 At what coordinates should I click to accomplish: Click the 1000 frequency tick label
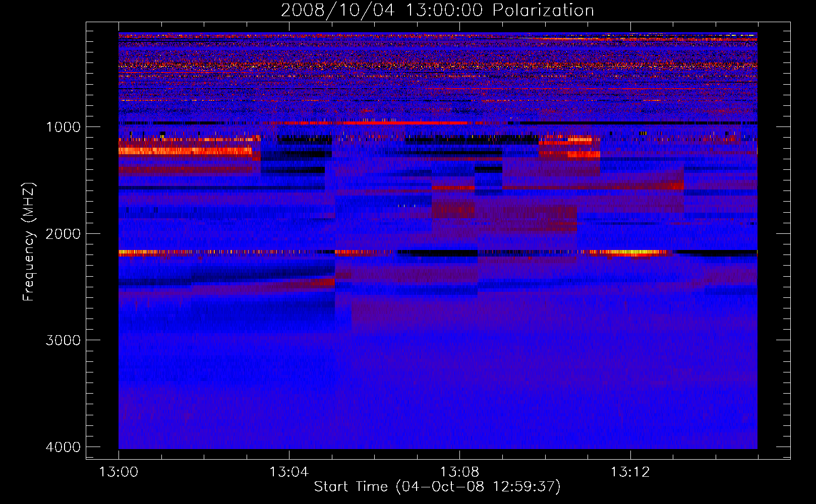point(63,127)
